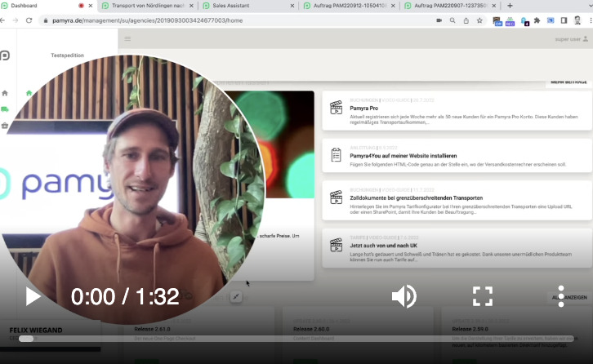
Task: Click the clapperboard icon beside Zolldokumente
Action: click(336, 198)
